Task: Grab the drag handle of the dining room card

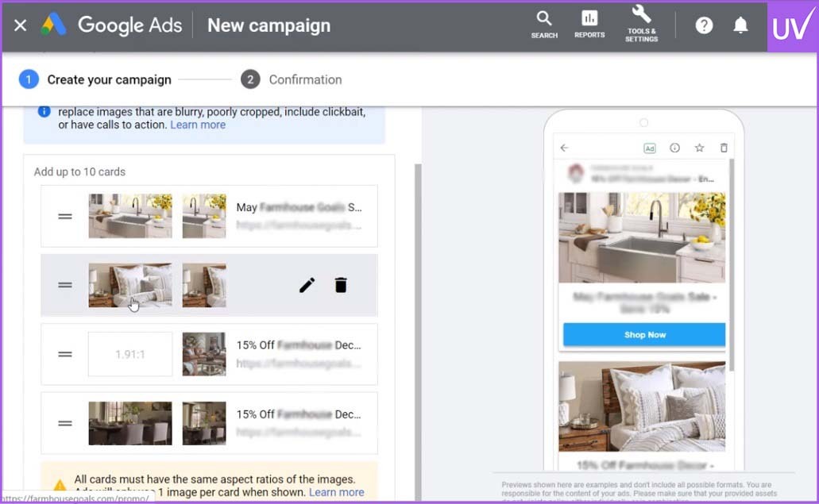Action: coord(65,423)
